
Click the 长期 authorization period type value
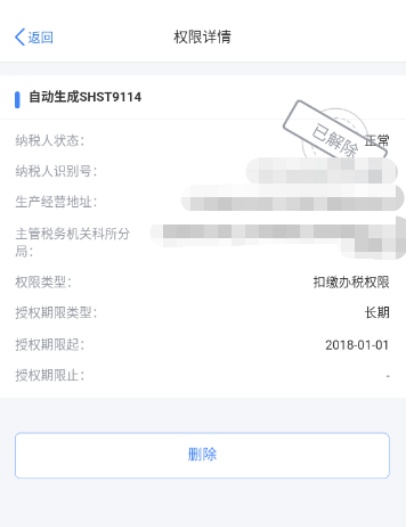pos(377,313)
